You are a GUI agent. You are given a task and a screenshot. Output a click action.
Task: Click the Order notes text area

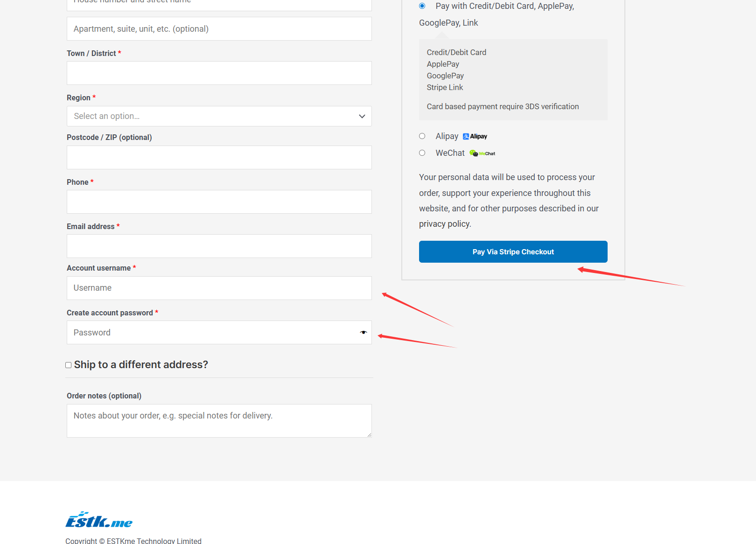click(219, 421)
